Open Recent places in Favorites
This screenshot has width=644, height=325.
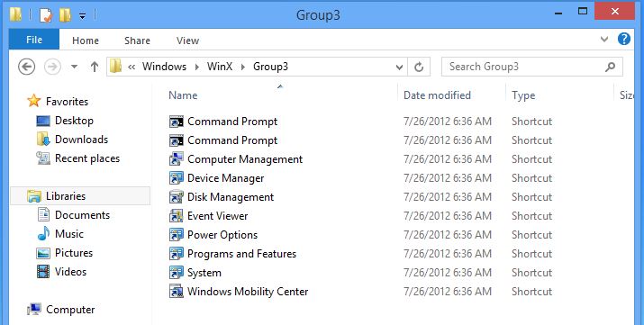pyautogui.click(x=87, y=158)
